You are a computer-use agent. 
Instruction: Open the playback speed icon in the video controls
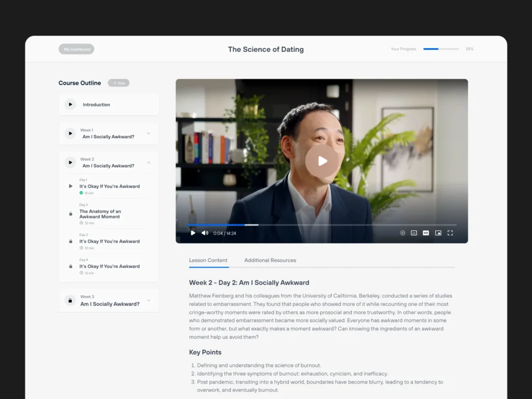tap(403, 233)
